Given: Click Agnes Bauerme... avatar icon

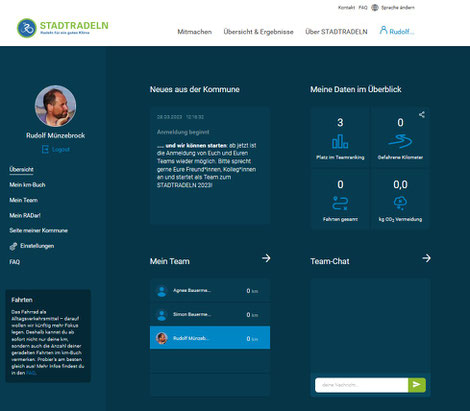Looking at the screenshot, I should pos(162,291).
